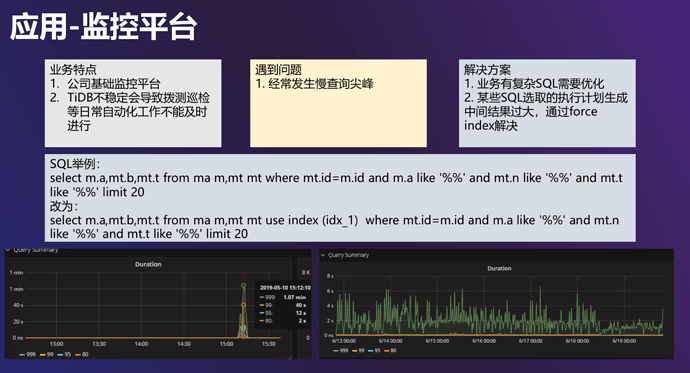Toggle the 999 series in the left graph legend
Image resolution: width=690 pixels, height=373 pixels.
pyautogui.click(x=28, y=355)
